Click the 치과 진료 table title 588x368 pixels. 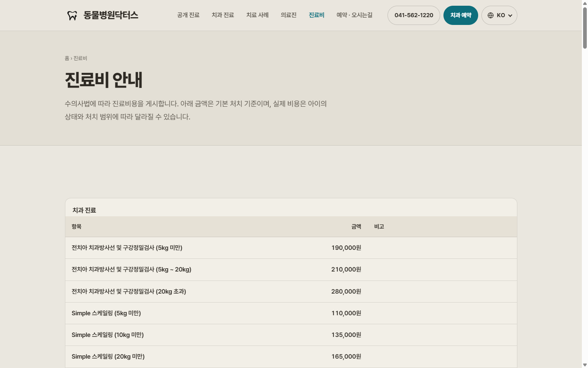click(x=84, y=210)
